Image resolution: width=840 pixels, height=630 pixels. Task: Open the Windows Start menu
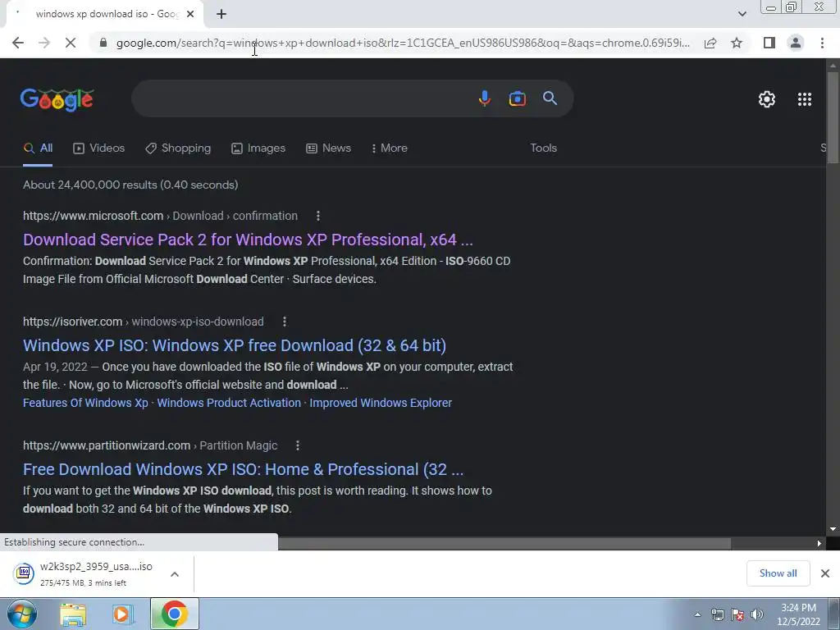[x=21, y=614]
